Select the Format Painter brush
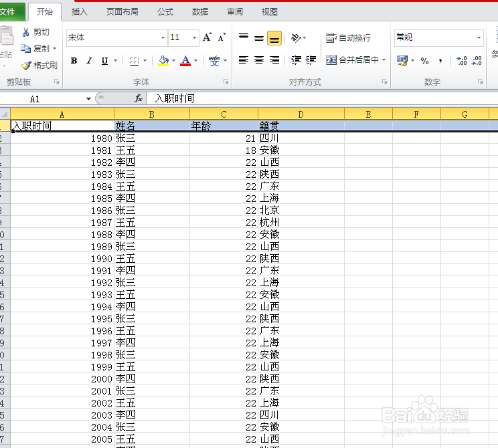The width and height of the screenshot is (498, 448). tap(25, 66)
